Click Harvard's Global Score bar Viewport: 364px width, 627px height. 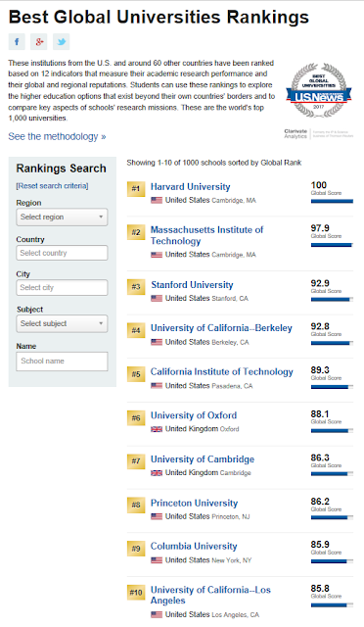[x=332, y=201]
